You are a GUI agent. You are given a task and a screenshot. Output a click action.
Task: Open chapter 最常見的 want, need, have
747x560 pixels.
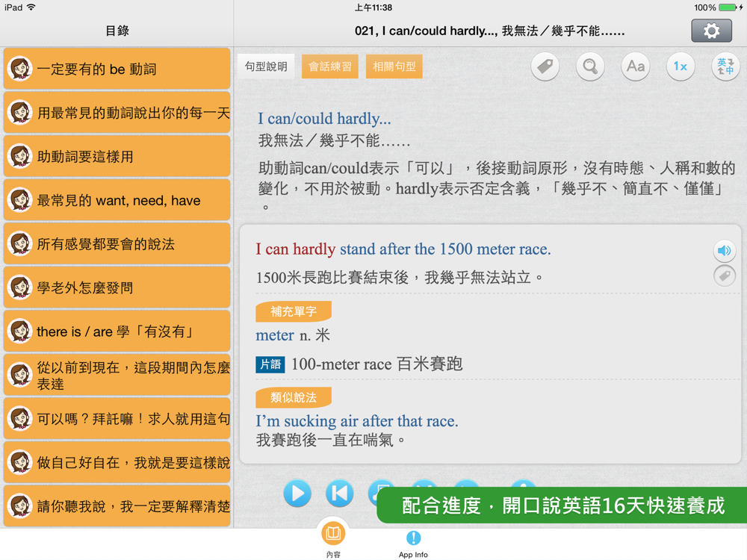117,200
